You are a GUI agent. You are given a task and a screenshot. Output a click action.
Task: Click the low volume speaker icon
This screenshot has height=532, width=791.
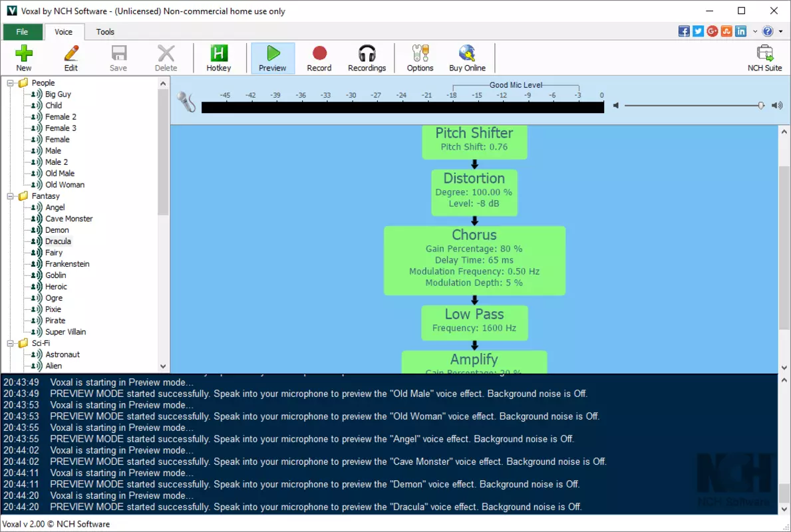pyautogui.click(x=616, y=105)
